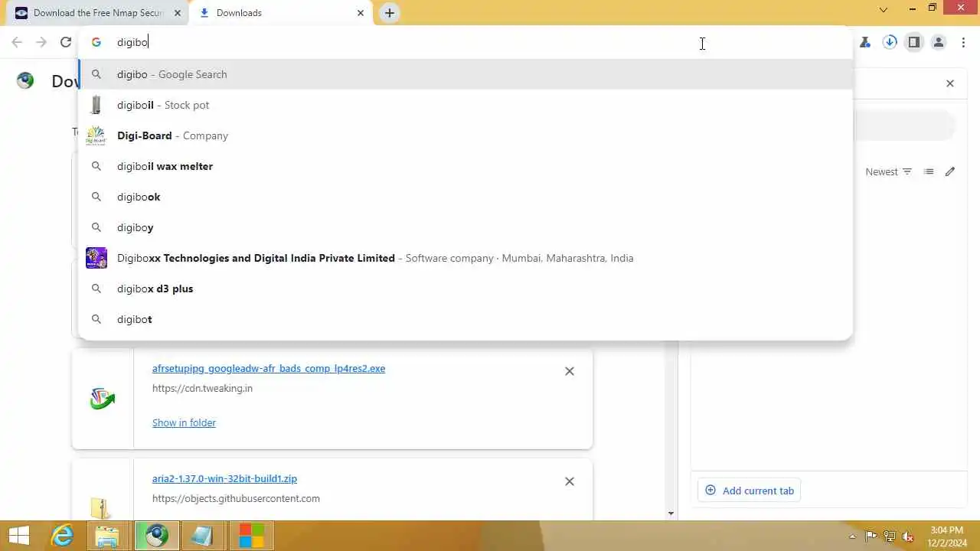This screenshot has width=980, height=551.
Task: Close the side panel with the X
Action: pyautogui.click(x=950, y=83)
